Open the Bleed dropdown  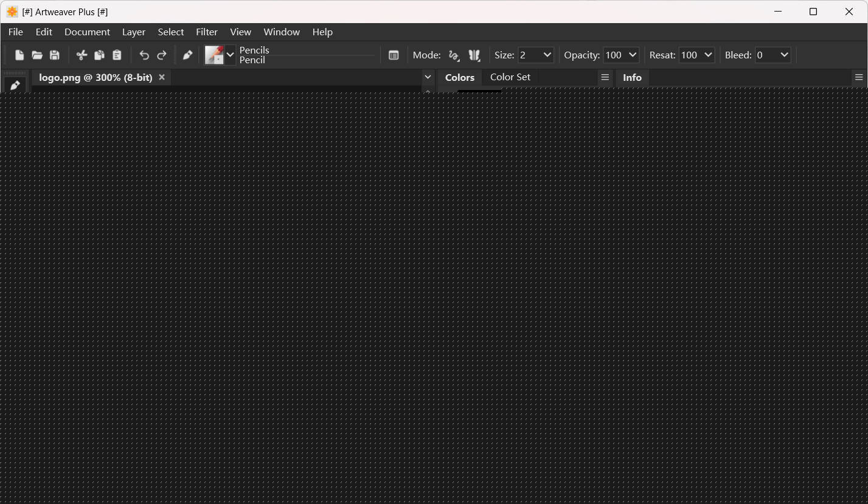click(x=785, y=55)
